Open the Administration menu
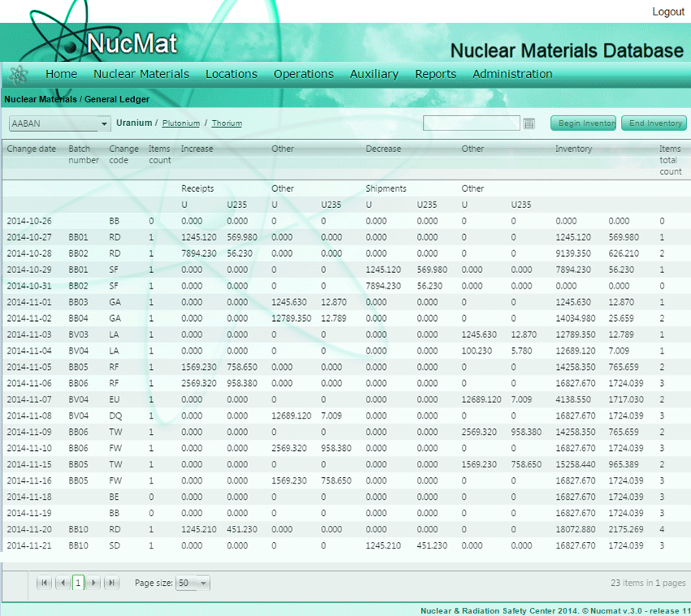 [x=512, y=74]
